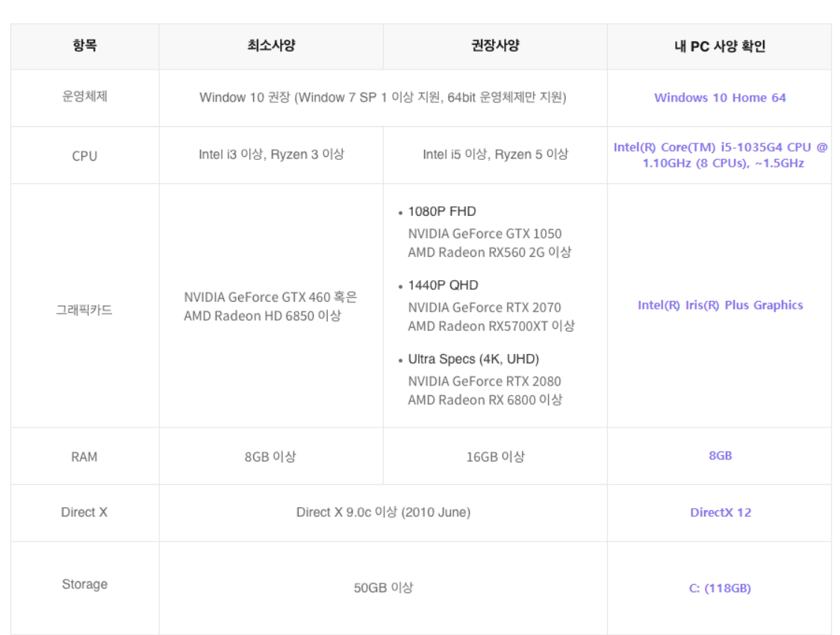Click the "1080P FHD" bullet heading
Image resolution: width=840 pixels, height=635 pixels.
441,211
